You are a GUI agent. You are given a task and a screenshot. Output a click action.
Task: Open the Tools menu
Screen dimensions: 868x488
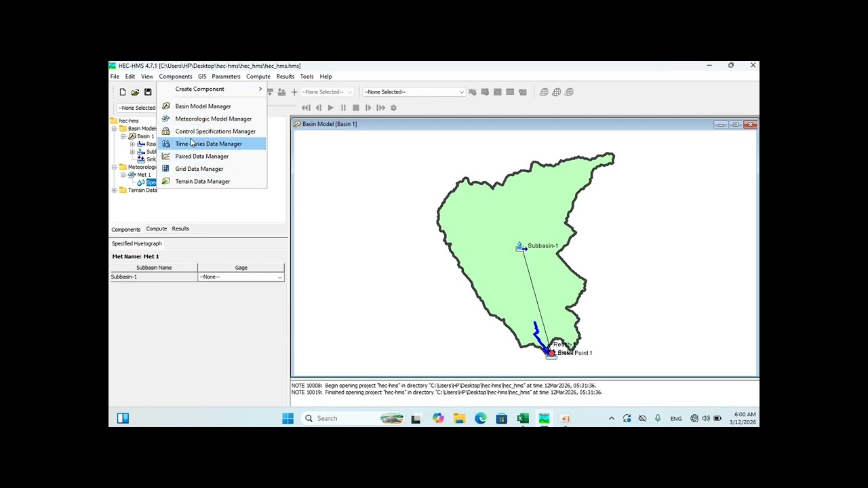(307, 77)
